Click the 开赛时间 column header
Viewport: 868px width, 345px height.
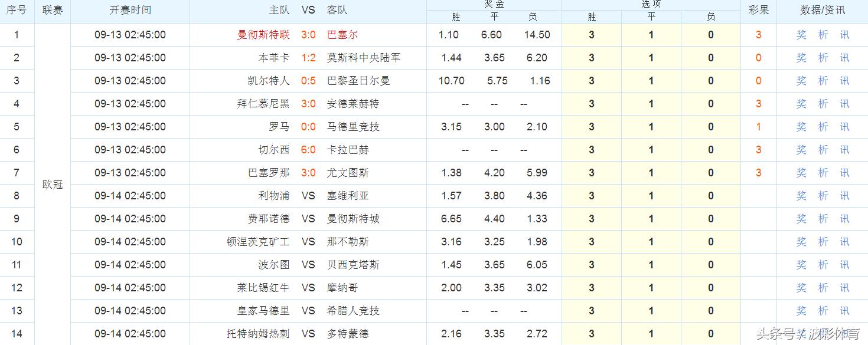pos(130,9)
